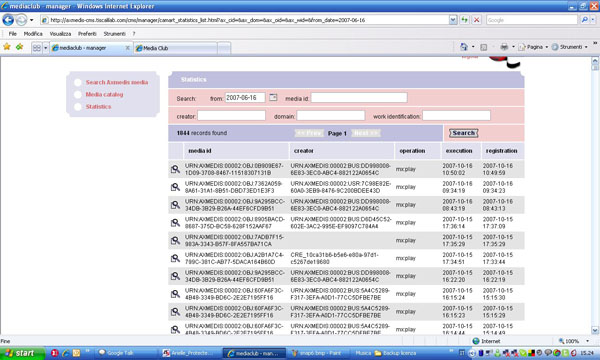Open the Quick Tabs grid icon
The height and width of the screenshot is (360, 600).
pos(37,48)
